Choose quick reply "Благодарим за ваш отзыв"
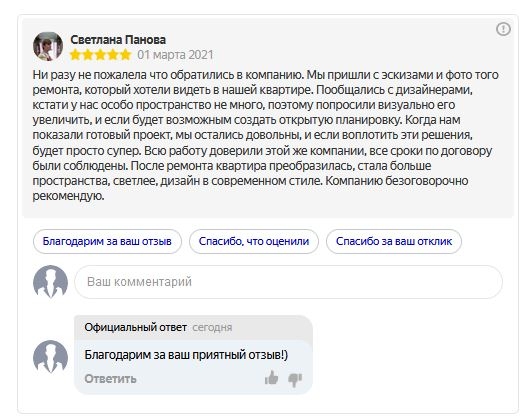The image size is (530, 417). pyautogui.click(x=107, y=241)
